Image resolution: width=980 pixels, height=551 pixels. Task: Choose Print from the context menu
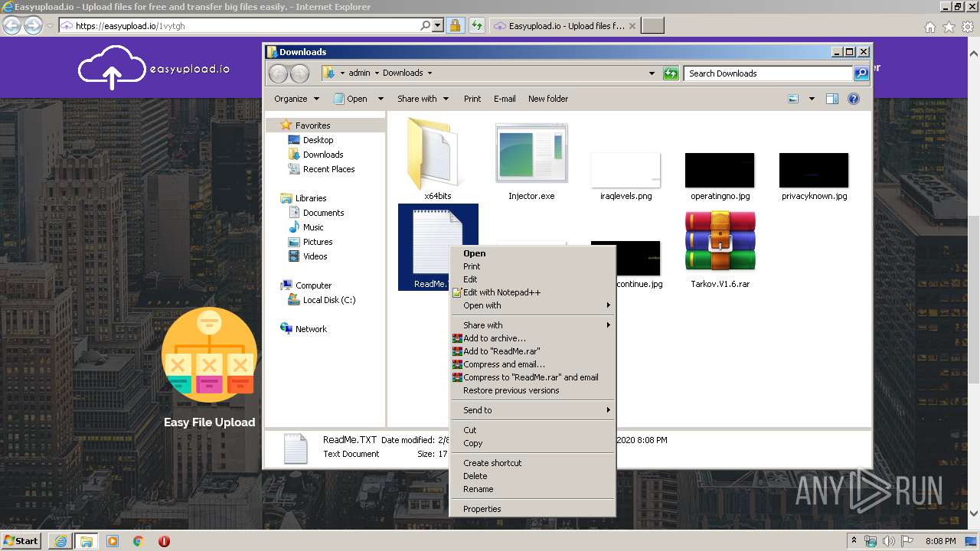coord(532,266)
